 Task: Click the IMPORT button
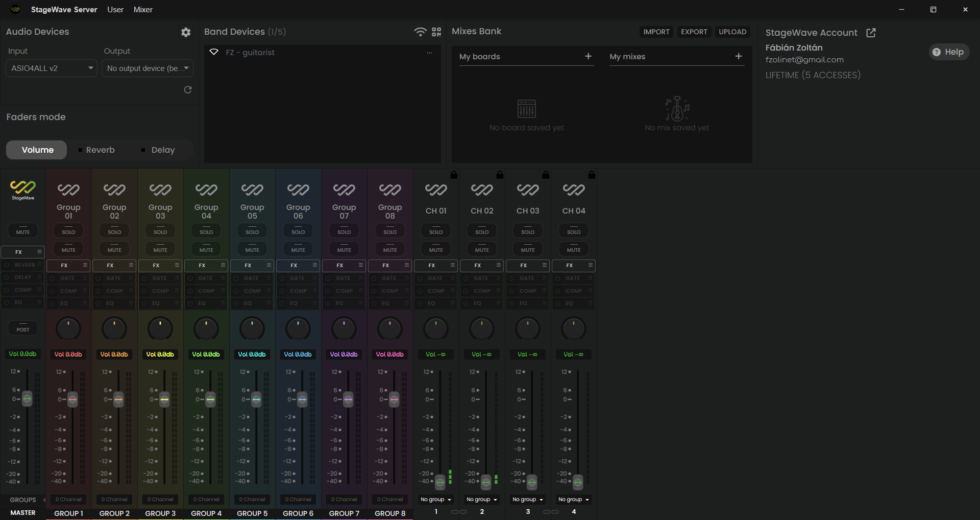(x=656, y=32)
